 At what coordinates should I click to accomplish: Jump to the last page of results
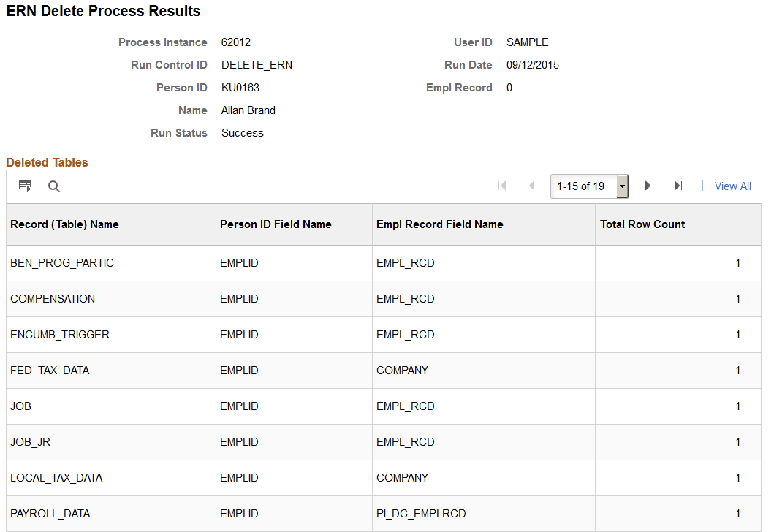(x=678, y=186)
